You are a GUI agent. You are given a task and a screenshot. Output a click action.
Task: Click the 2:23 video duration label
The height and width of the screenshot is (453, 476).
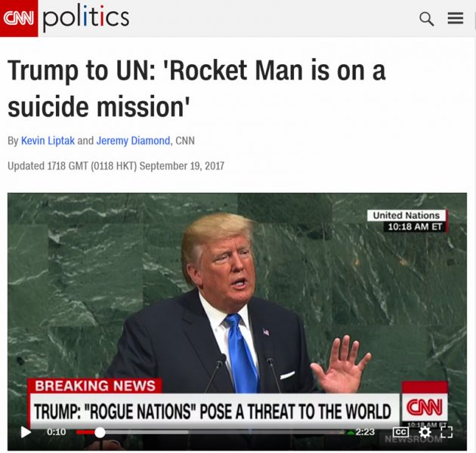(x=365, y=432)
